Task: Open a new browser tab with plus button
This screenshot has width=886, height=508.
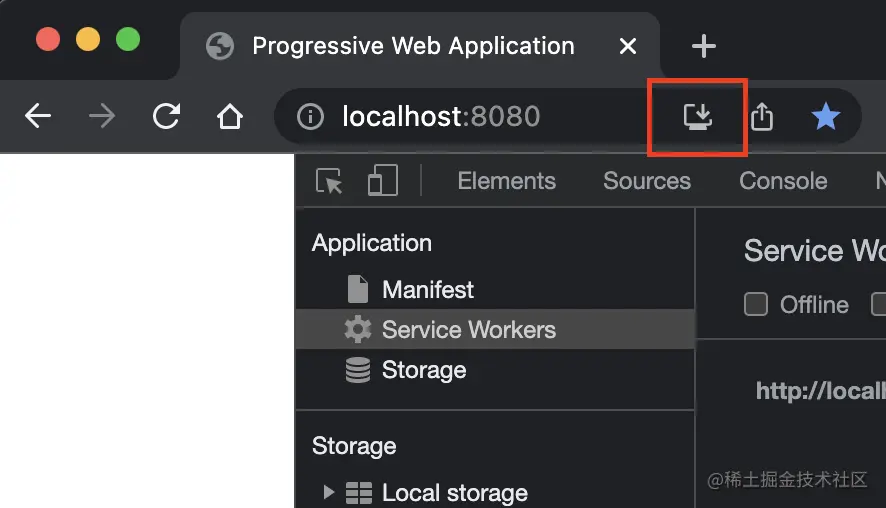Action: coord(704,46)
